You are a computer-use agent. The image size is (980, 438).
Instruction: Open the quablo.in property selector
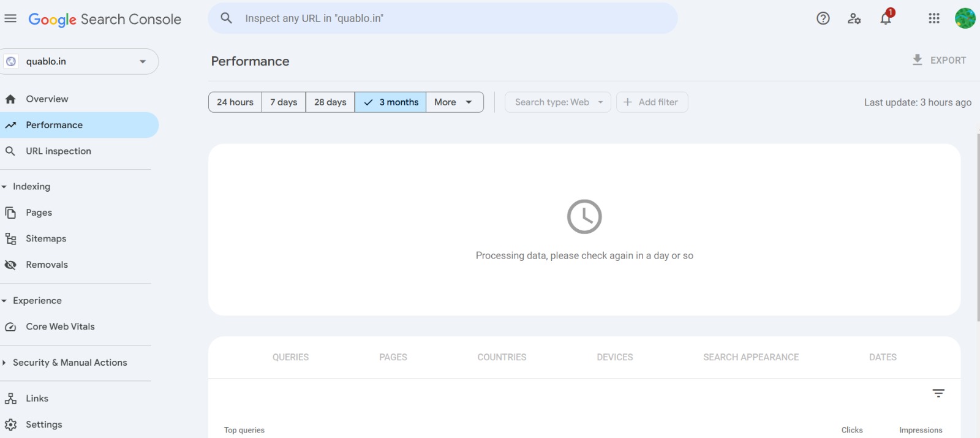(79, 61)
